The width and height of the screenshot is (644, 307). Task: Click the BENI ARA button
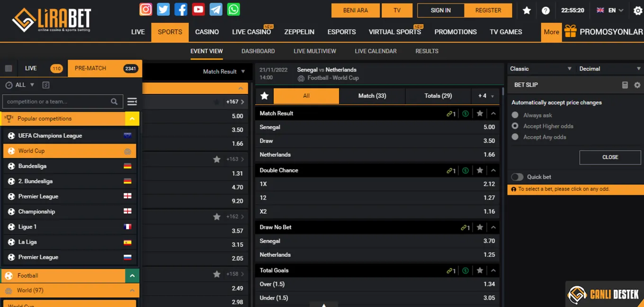coord(355,10)
